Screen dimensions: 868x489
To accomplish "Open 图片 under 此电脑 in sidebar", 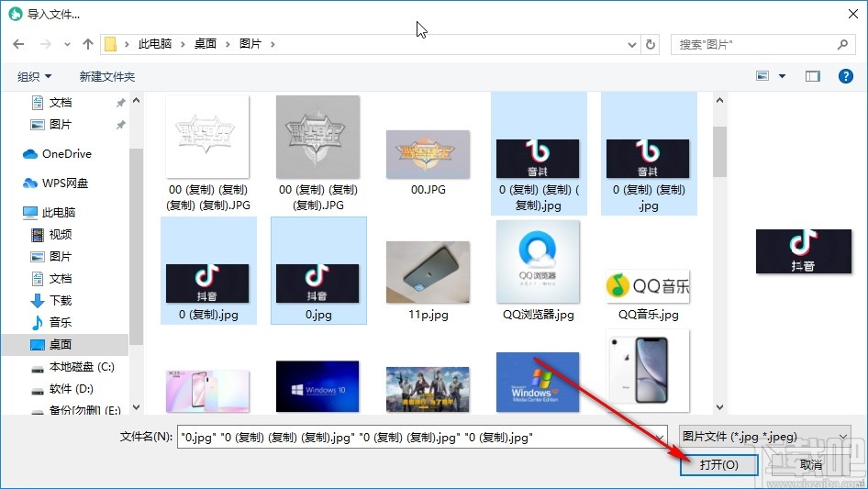I will click(x=51, y=256).
